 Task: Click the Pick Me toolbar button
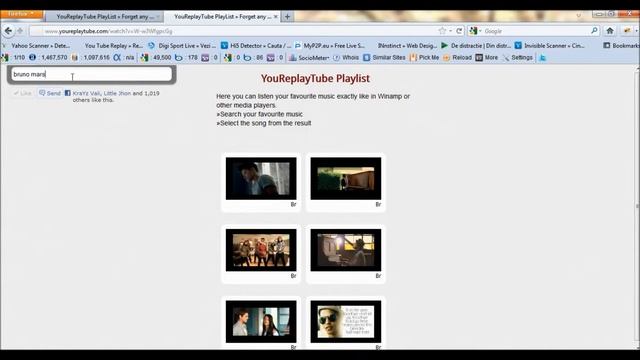click(x=424, y=58)
